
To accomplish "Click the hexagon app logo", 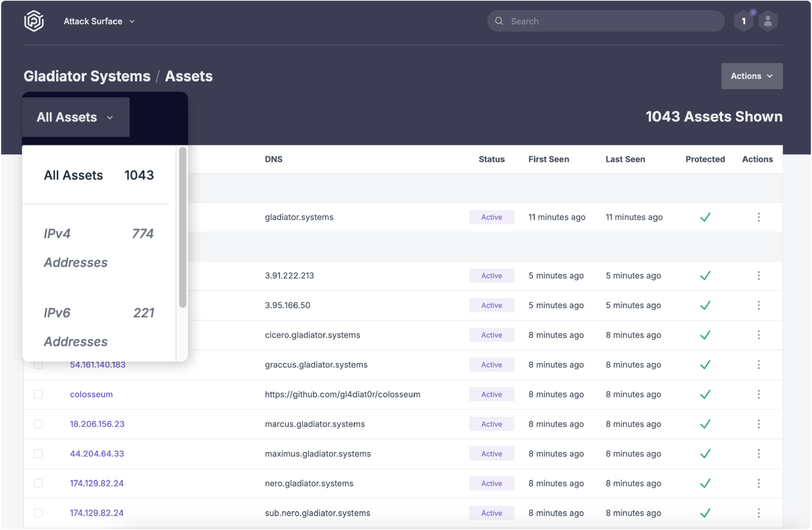I will [x=34, y=21].
